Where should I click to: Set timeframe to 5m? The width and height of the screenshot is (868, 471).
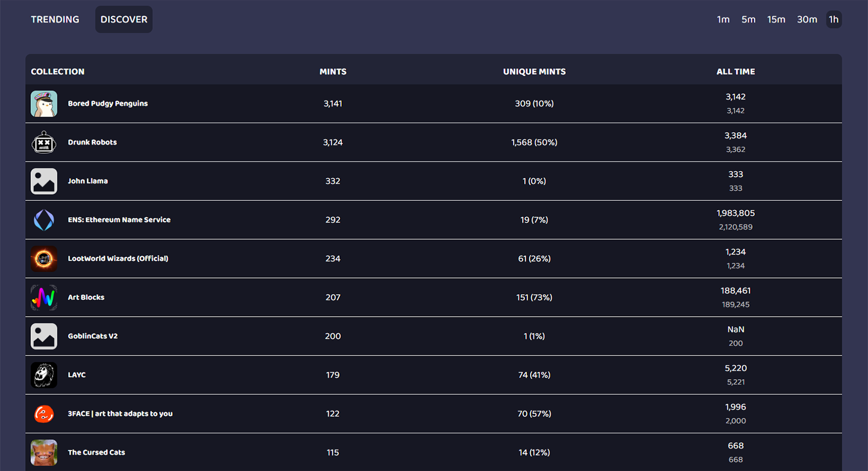[x=749, y=19]
